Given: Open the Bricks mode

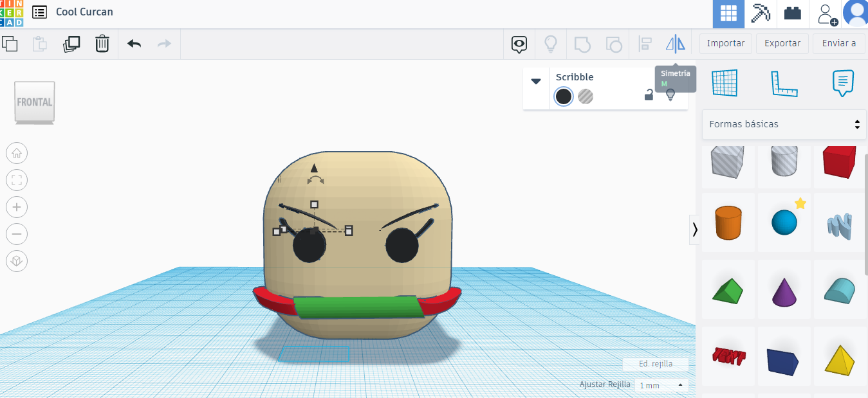Looking at the screenshot, I should point(793,14).
